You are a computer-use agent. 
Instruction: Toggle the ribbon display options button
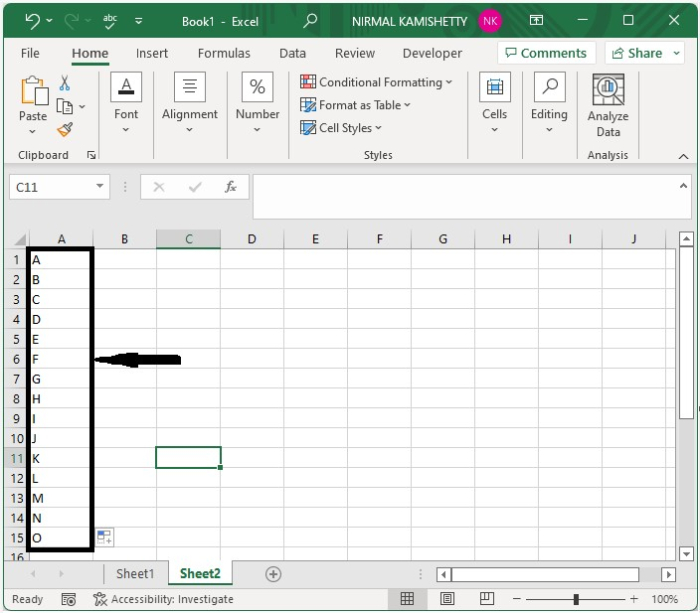pos(537,20)
